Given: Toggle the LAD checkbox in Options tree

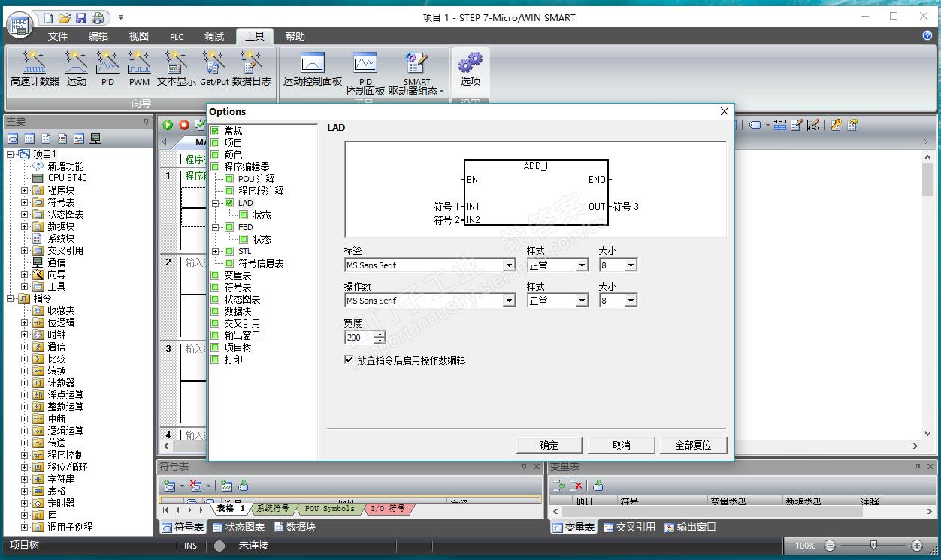Looking at the screenshot, I should point(230,203).
